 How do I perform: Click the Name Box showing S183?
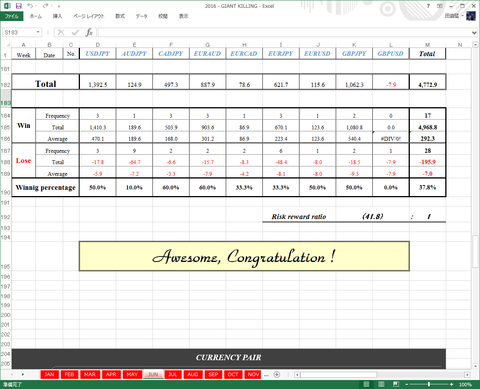coord(19,32)
